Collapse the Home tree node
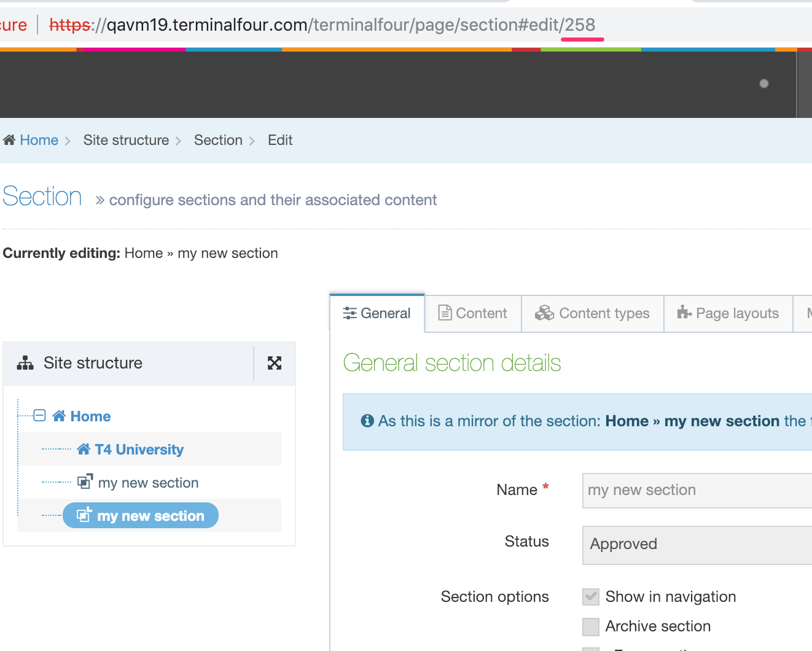The width and height of the screenshot is (812, 651). [39, 416]
